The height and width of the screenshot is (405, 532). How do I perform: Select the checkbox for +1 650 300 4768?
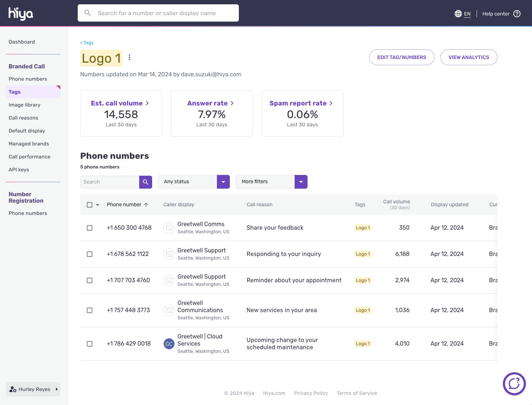(x=90, y=228)
